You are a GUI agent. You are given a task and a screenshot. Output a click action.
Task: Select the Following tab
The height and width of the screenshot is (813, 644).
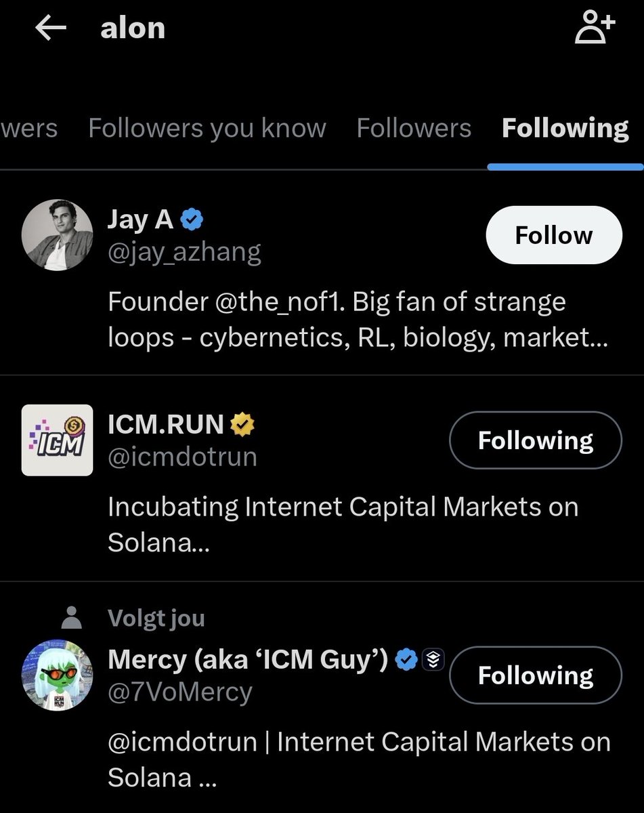565,128
